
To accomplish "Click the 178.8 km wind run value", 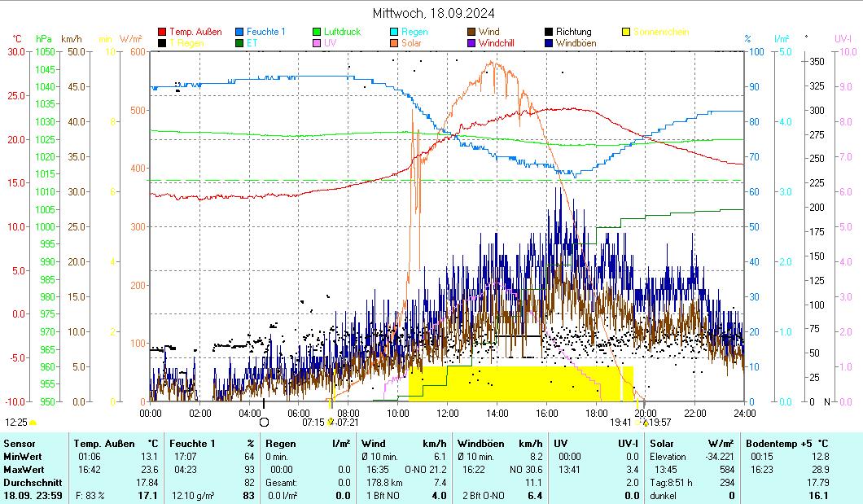I will pyautogui.click(x=385, y=483).
